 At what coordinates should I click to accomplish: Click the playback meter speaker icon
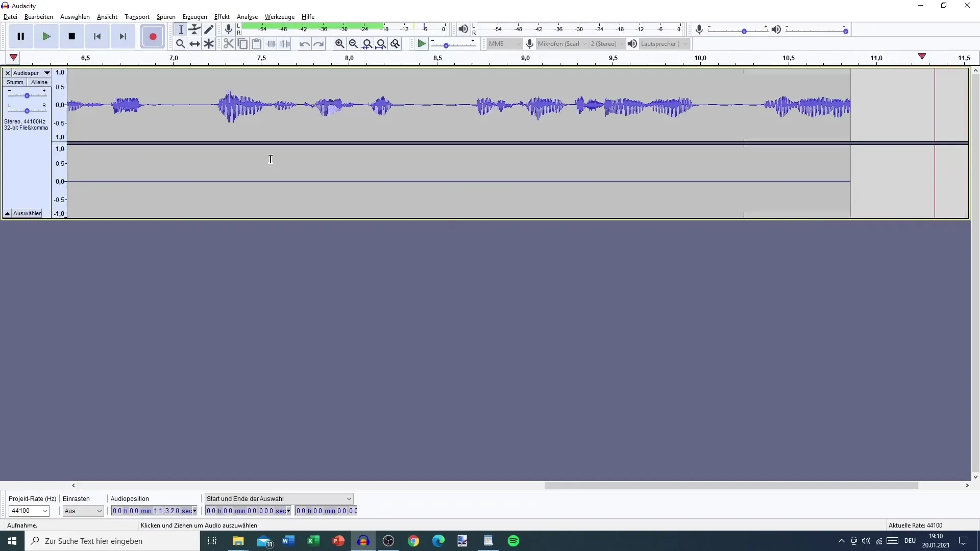(463, 29)
